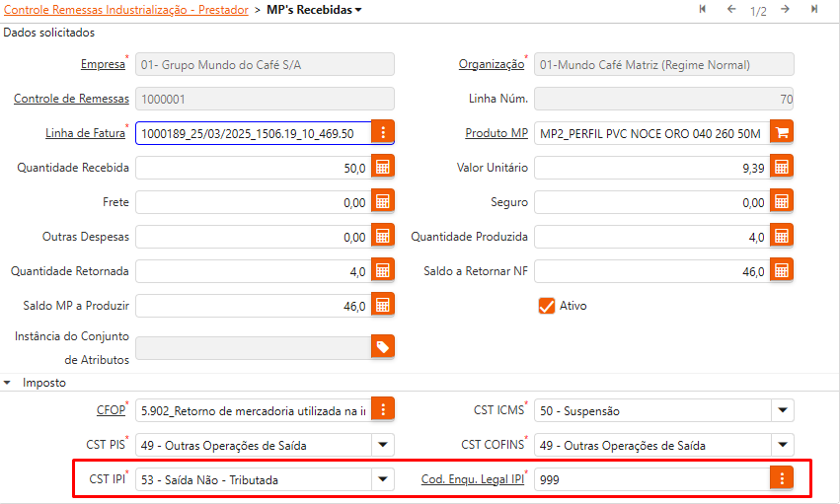Open Controle Remessas Industrialização - Prestador breadcrumb

click(126, 10)
